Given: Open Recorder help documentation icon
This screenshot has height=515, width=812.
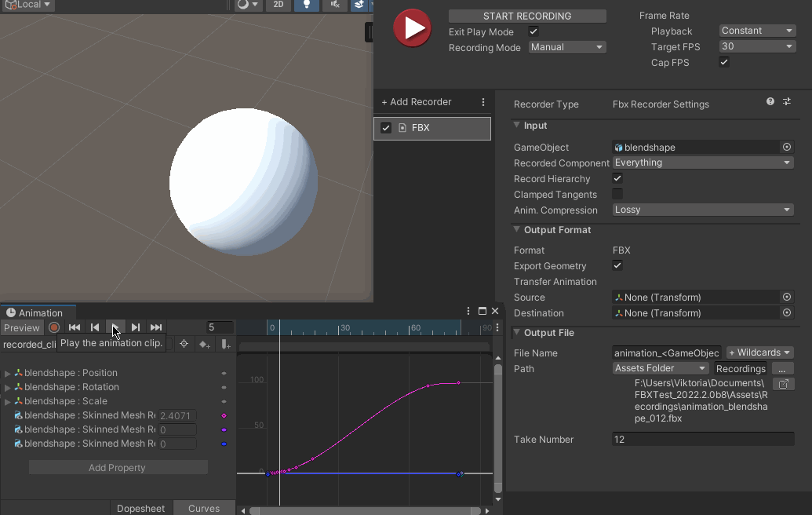Looking at the screenshot, I should [x=770, y=102].
